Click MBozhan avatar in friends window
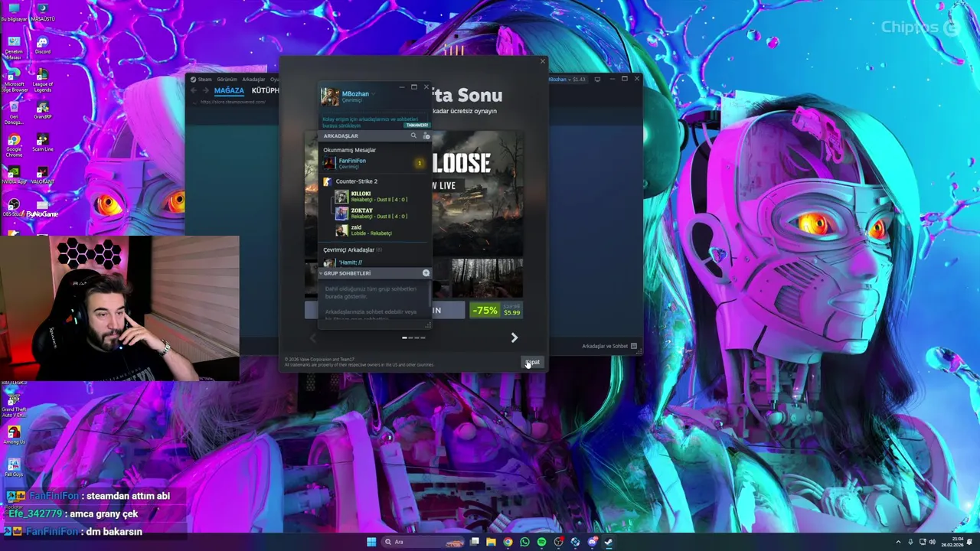 pyautogui.click(x=329, y=96)
